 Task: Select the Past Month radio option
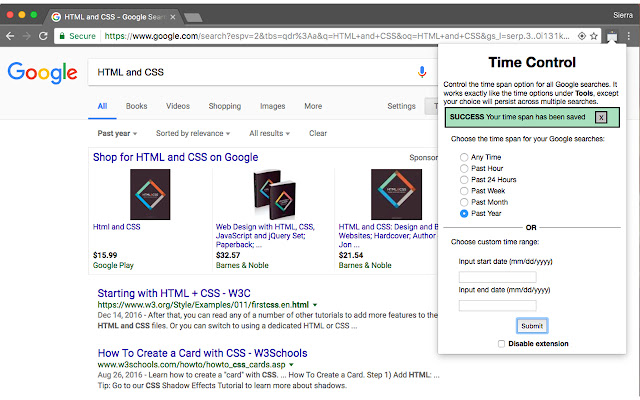(x=464, y=202)
